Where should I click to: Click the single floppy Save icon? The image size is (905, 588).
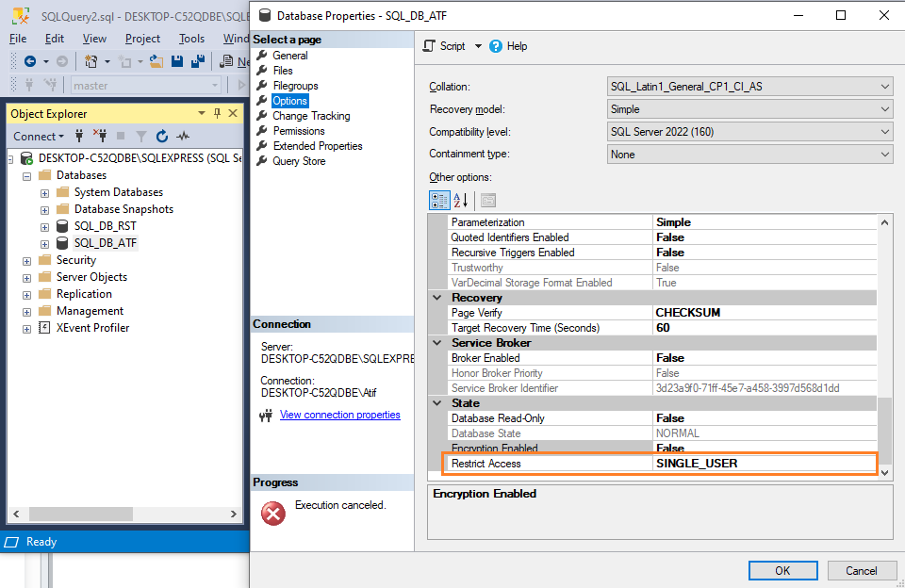coord(177,61)
